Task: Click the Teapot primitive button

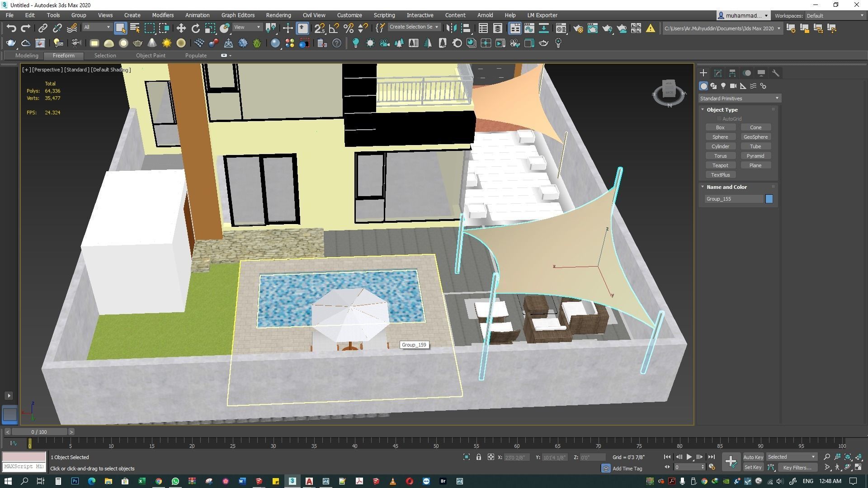Action: [720, 165]
